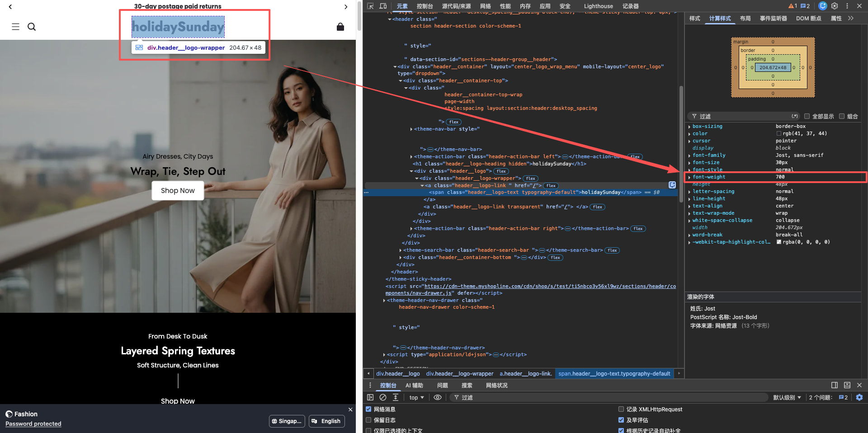Click the AI assist icon beside the selected DOM node
The image size is (868, 433).
click(672, 185)
